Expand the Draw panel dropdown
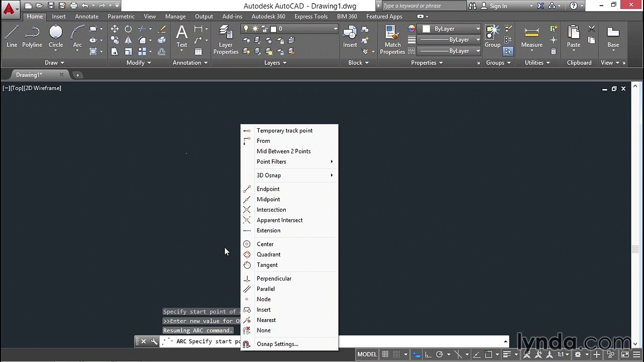Viewport: 644px width, 362px height. point(55,63)
